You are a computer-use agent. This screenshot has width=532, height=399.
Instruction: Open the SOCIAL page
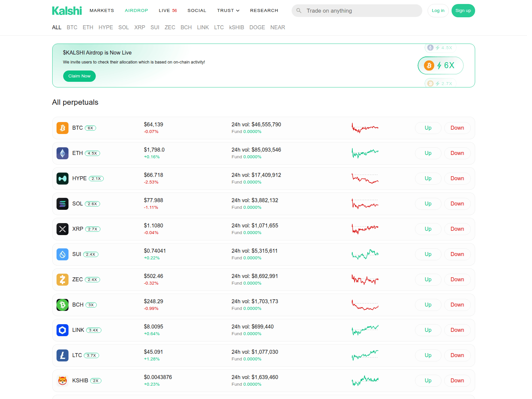[197, 11]
